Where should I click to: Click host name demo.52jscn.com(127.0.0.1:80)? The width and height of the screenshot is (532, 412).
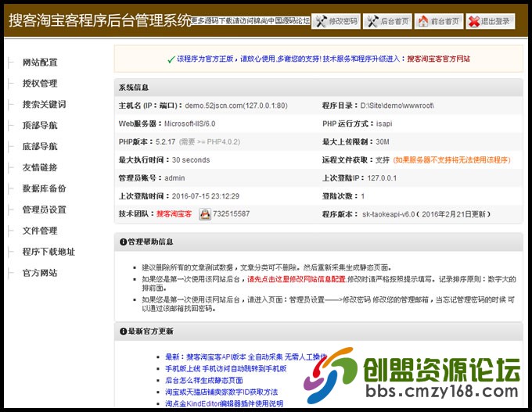[x=236, y=106]
